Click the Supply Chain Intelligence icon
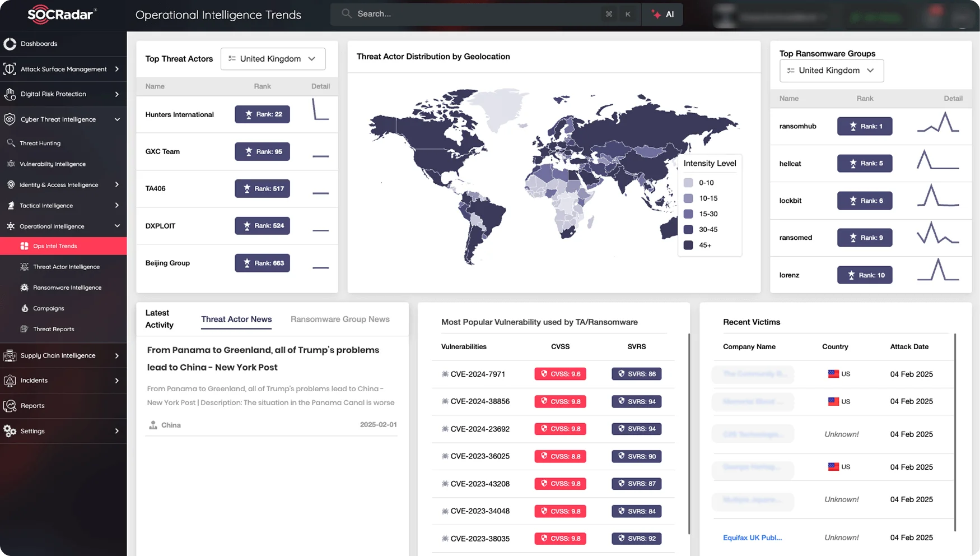Viewport: 980px width, 556px height. point(10,355)
